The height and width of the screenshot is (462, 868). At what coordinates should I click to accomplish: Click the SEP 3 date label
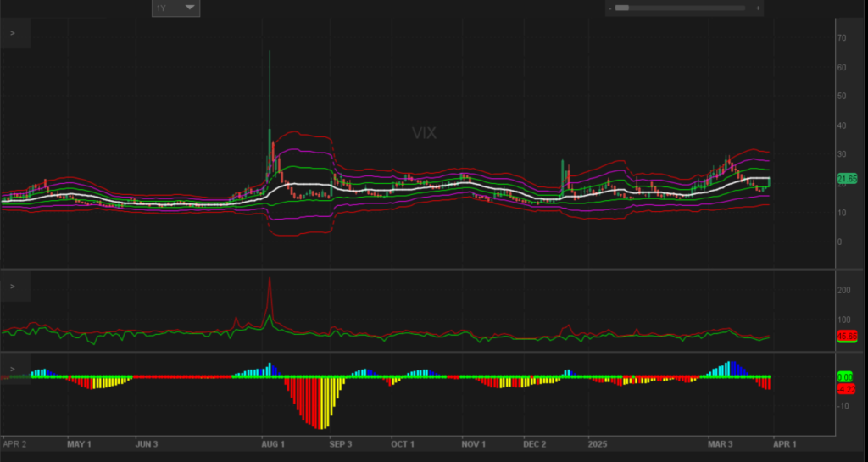pos(340,443)
